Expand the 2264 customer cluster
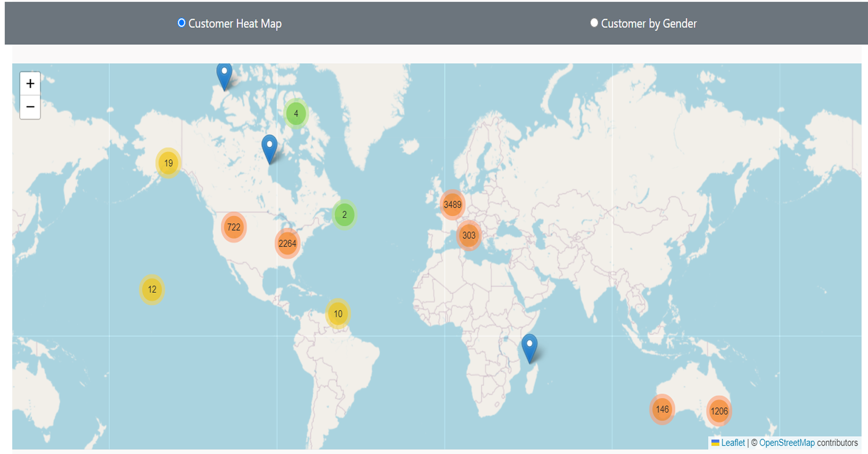868x454 pixels. click(287, 243)
